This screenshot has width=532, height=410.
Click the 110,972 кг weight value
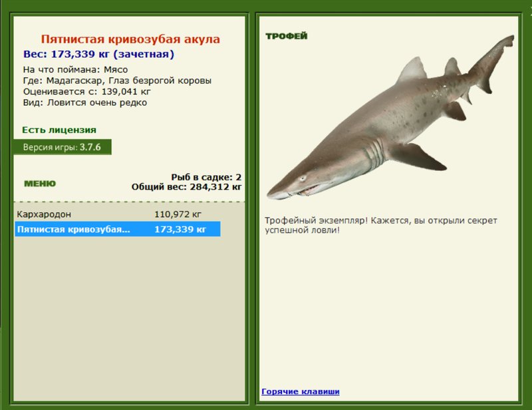(178, 214)
